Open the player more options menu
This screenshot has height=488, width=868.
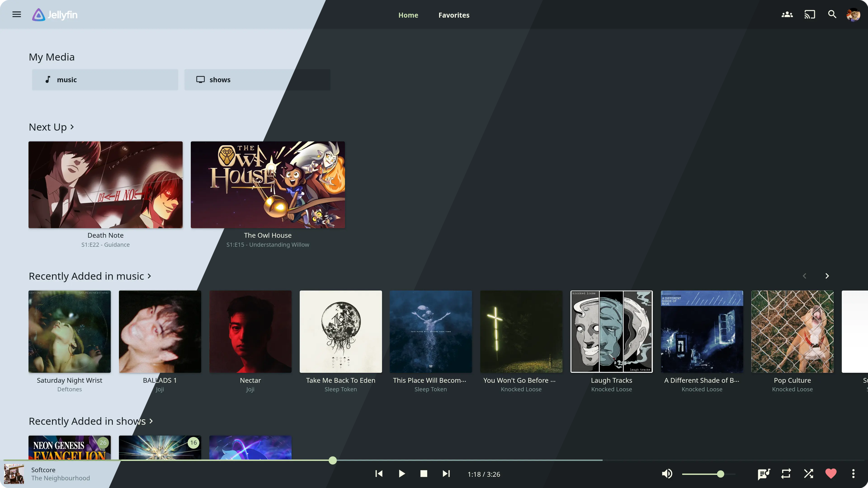[x=854, y=474]
